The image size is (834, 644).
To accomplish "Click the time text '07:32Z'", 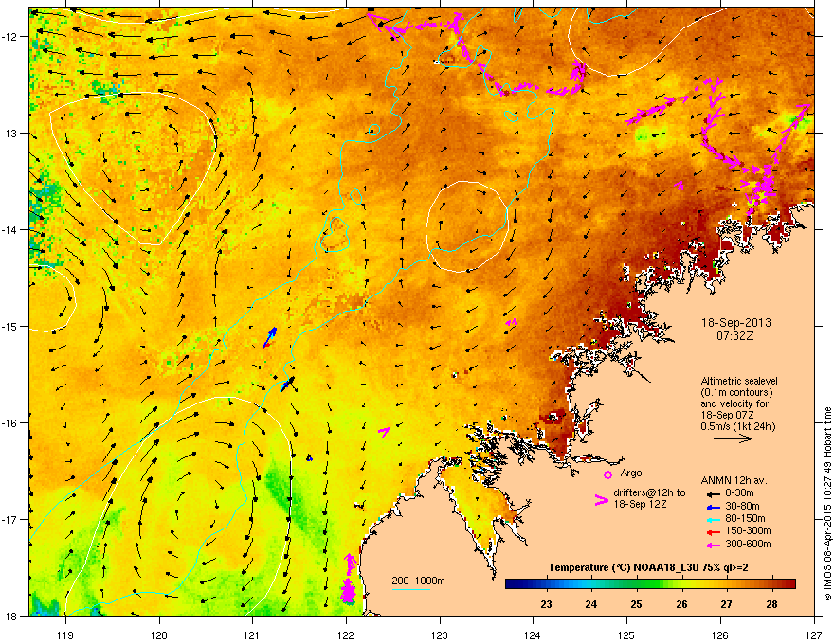I will [735, 336].
